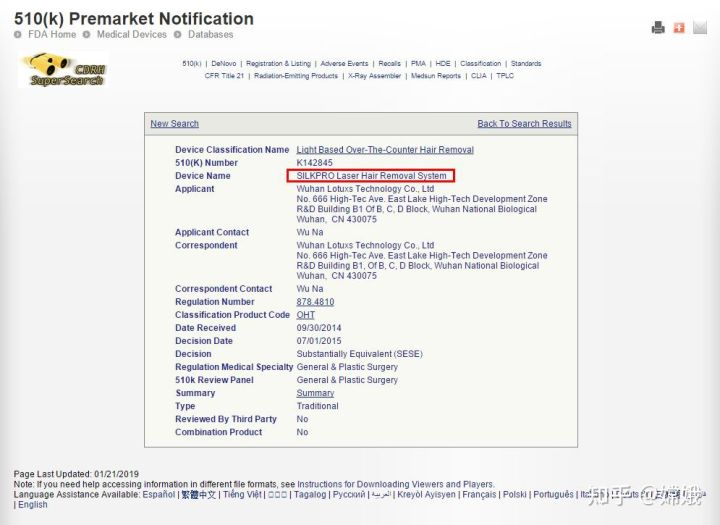Click Back To Search Results

[524, 124]
